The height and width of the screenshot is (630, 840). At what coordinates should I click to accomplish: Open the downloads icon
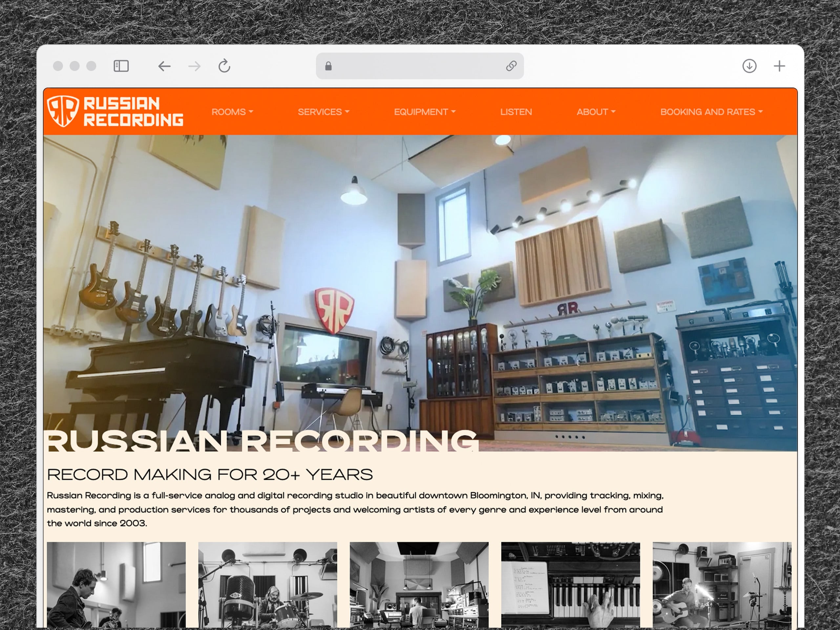[749, 66]
